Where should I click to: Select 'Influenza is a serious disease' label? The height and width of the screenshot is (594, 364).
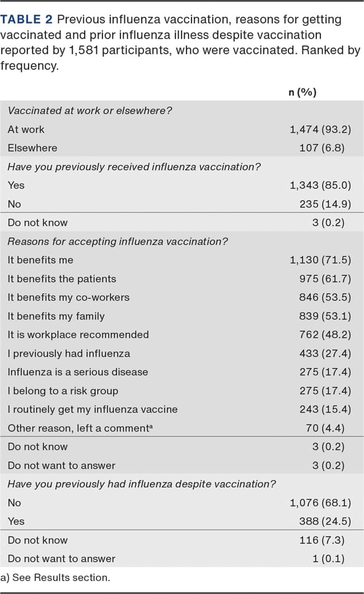78,372
